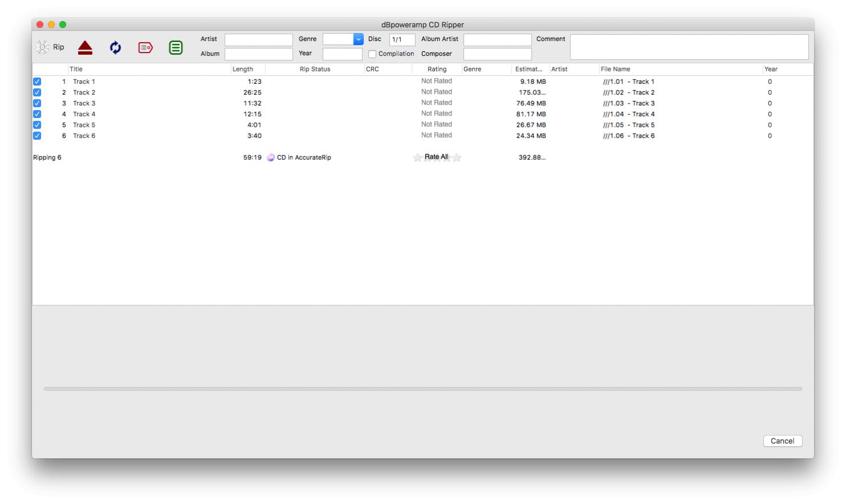Image resolution: width=846 pixels, height=504 pixels.
Task: Click the Rip Status column header
Action: [315, 69]
